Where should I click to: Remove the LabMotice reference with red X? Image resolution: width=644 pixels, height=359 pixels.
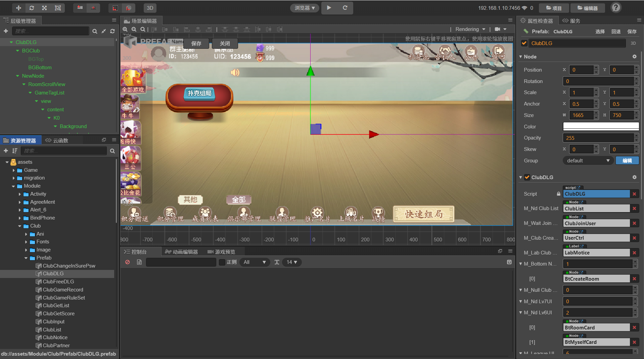[x=634, y=253]
